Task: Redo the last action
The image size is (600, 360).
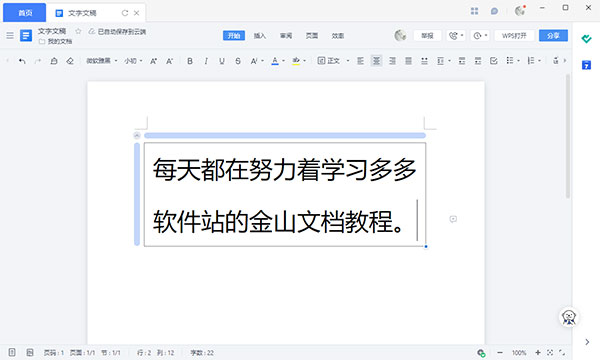Action: 38,61
